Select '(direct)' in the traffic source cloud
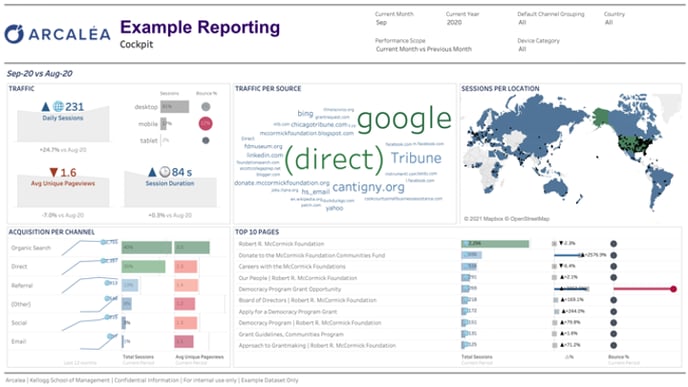 coord(334,159)
